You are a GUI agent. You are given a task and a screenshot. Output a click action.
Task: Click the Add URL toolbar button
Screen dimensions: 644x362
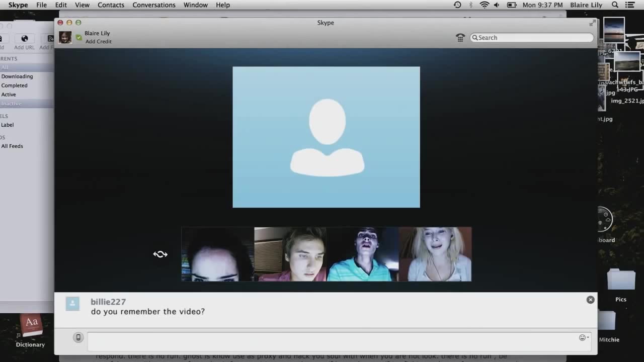[24, 41]
